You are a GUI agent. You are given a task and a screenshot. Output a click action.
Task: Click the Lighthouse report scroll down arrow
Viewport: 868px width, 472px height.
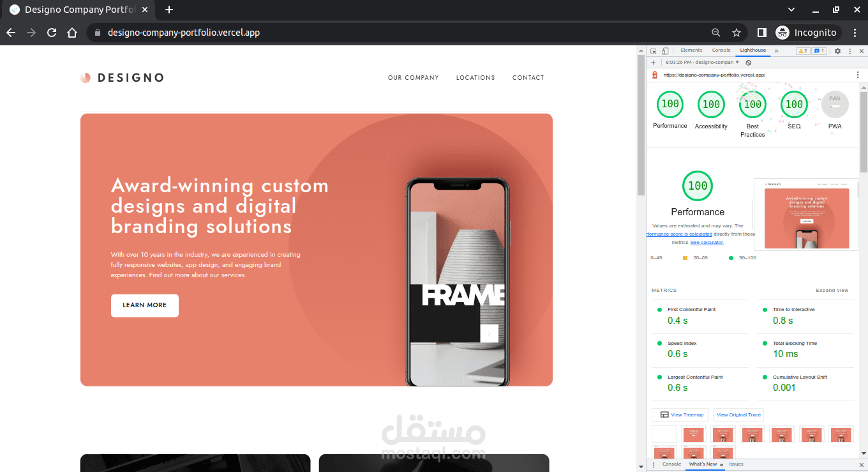point(864,454)
